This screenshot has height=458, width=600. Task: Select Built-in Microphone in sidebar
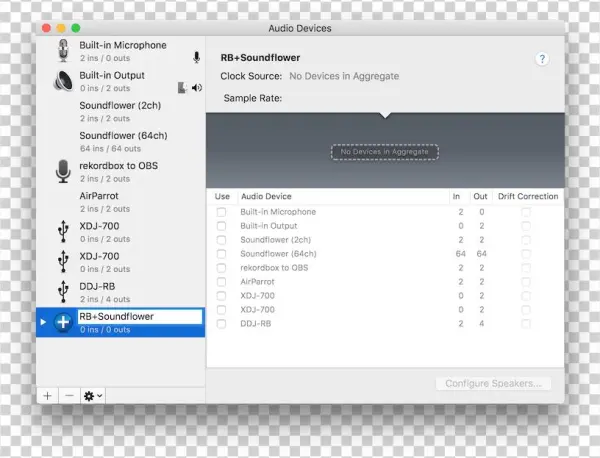pos(121,51)
